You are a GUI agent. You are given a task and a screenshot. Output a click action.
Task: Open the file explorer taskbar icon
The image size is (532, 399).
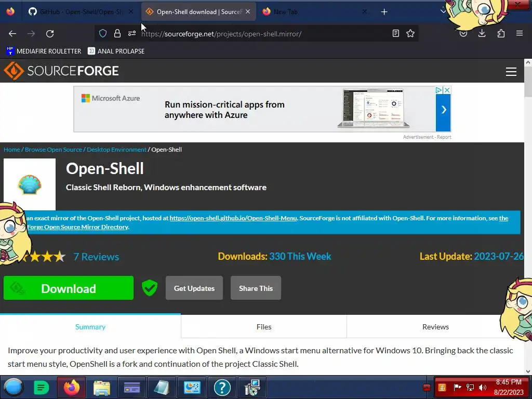click(x=101, y=387)
